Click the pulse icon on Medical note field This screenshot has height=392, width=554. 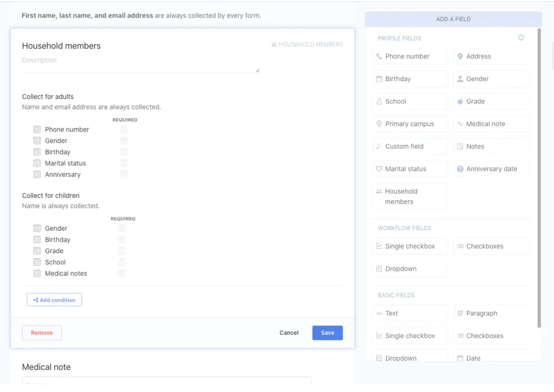click(x=460, y=124)
